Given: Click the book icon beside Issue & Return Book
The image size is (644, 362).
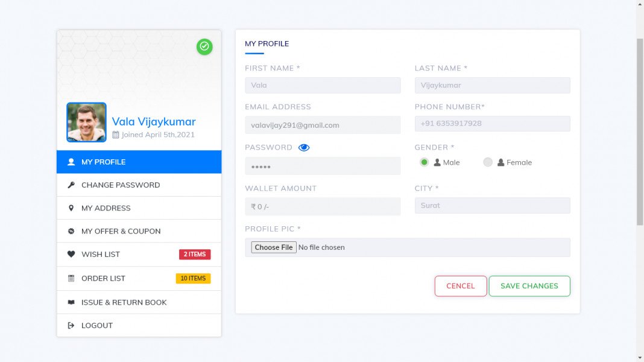Looking at the screenshot, I should coord(71,302).
